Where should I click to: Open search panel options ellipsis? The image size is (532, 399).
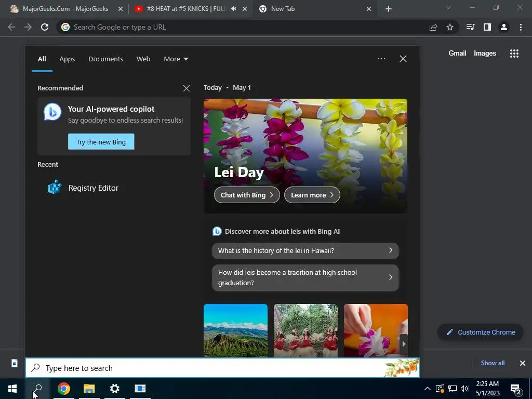381,59
